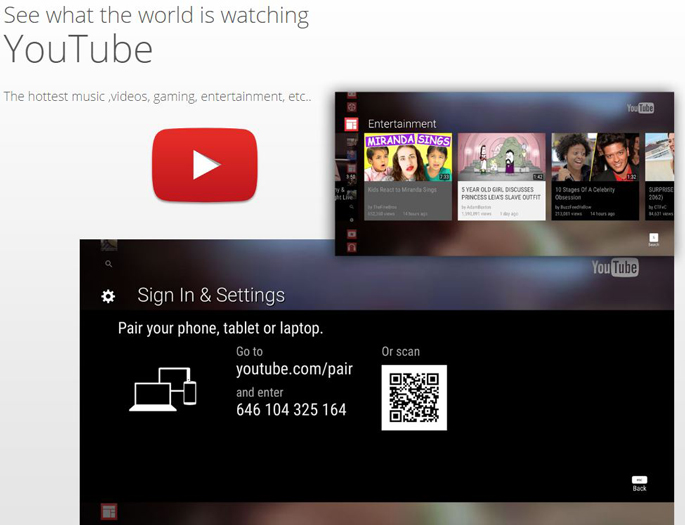685x525 pixels.
Task: Click the small search icon in the Entertainment sidebar
Action: click(352, 207)
